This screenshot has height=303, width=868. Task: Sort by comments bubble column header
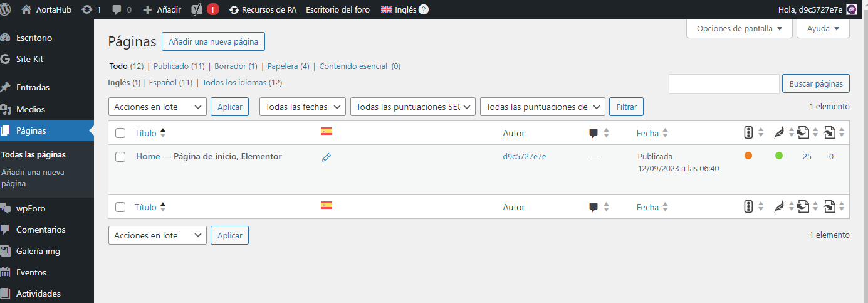(x=593, y=133)
